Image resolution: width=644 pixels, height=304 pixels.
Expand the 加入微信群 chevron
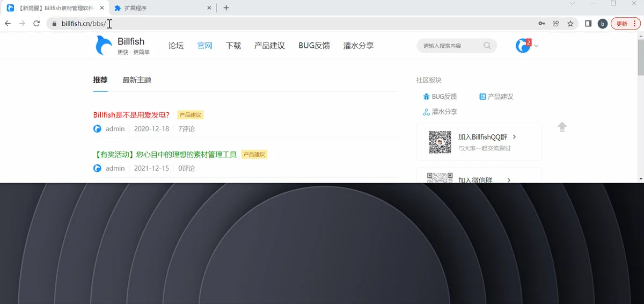pyautogui.click(x=509, y=180)
